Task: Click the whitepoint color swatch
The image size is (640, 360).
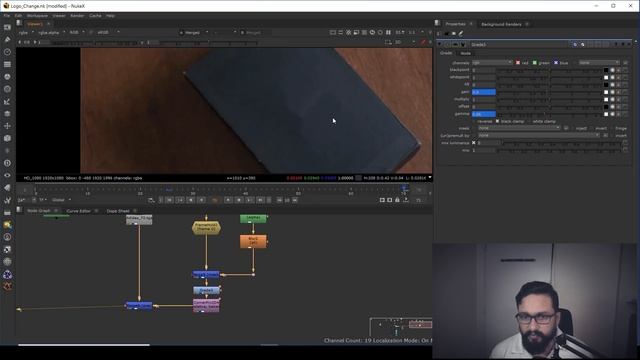Action: pos(606,78)
